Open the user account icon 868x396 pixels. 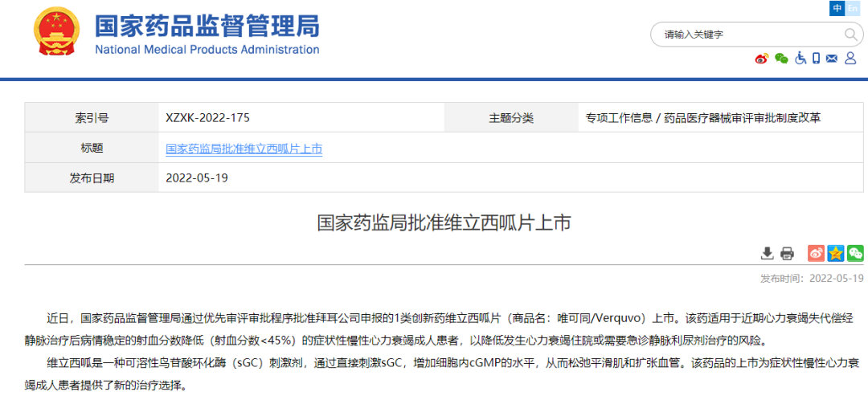851,58
